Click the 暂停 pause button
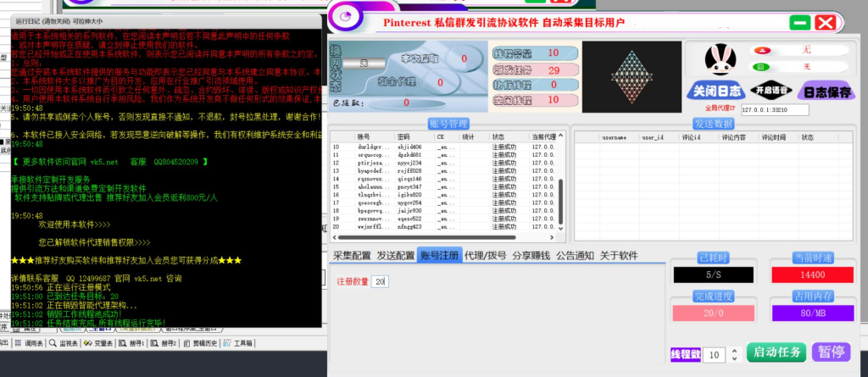The width and height of the screenshot is (868, 377). tap(831, 352)
